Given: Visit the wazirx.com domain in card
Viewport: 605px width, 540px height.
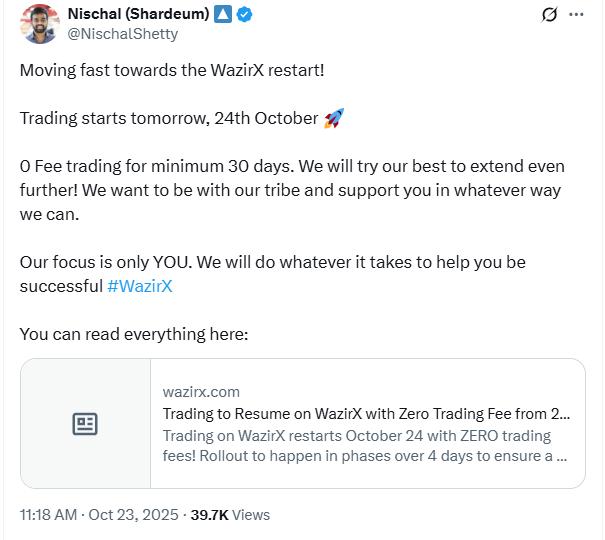Looking at the screenshot, I should click(201, 392).
